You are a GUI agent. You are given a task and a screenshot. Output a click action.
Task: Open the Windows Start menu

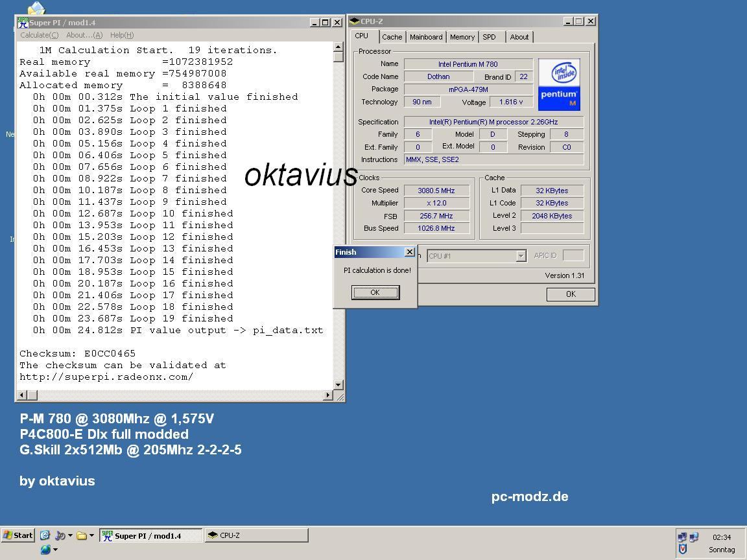(x=18, y=535)
